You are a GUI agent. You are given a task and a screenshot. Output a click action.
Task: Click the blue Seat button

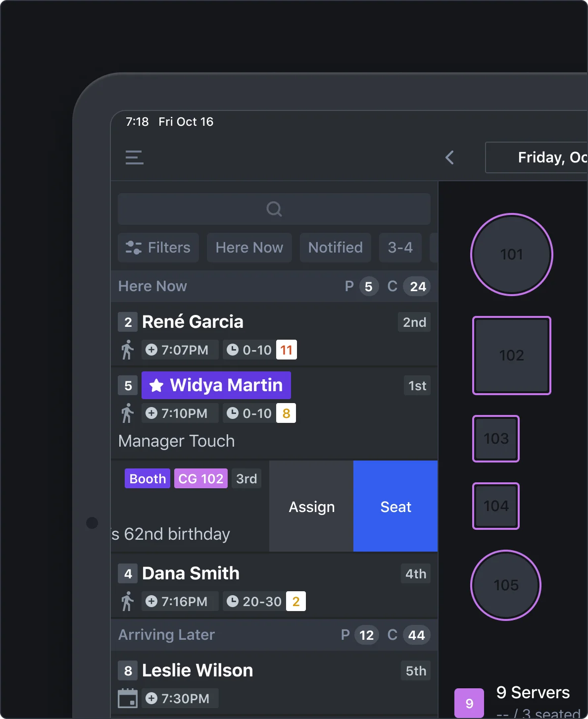pyautogui.click(x=395, y=506)
